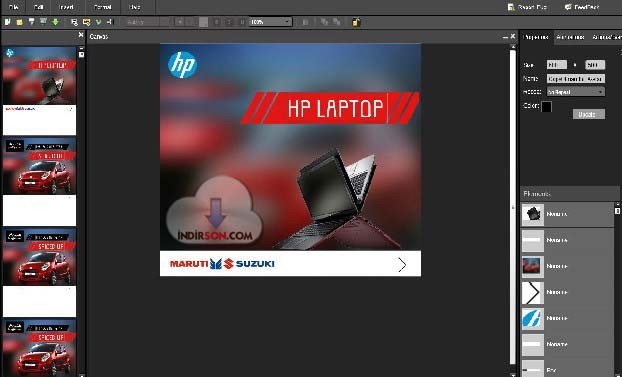
Task: Click the yellow envelope-style toolbar icon
Action: pyautogui.click(x=86, y=22)
